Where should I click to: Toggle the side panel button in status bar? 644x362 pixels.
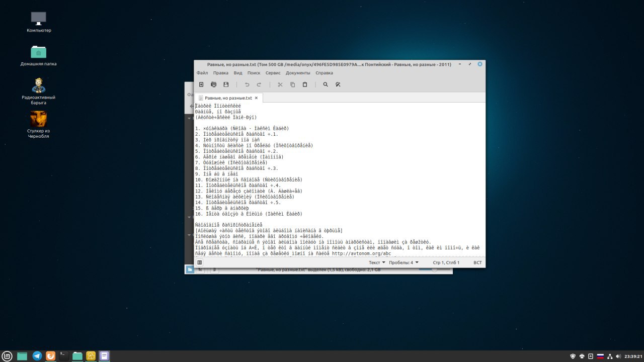(x=200, y=262)
